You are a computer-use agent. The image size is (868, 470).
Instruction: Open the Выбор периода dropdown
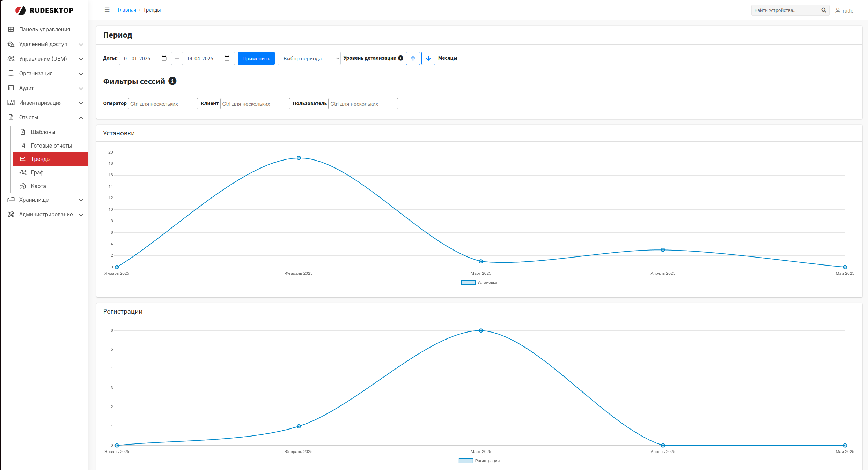[309, 58]
